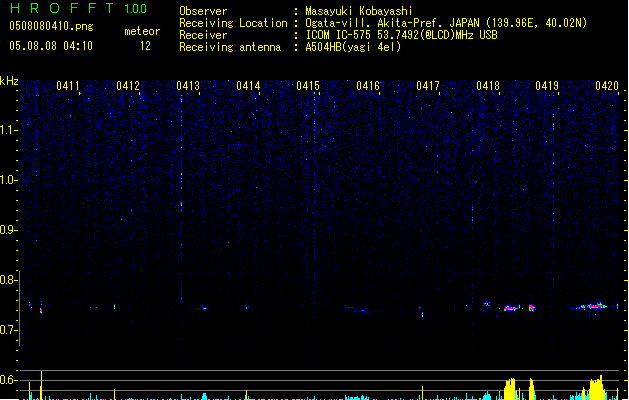Image resolution: width=629 pixels, height=400 pixels.
Task: Click the kHz axis unit label
Action: 9,81
